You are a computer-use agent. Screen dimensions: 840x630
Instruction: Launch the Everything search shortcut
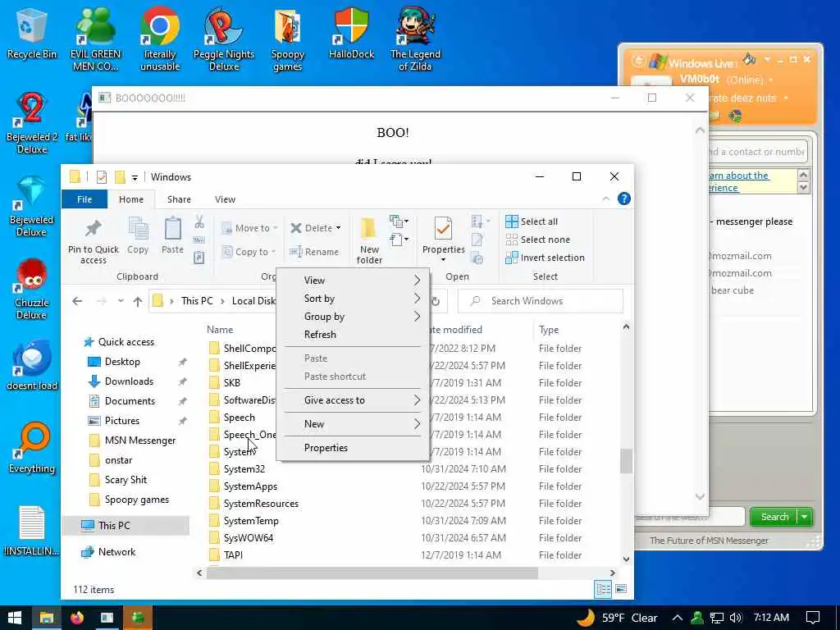click(x=32, y=449)
